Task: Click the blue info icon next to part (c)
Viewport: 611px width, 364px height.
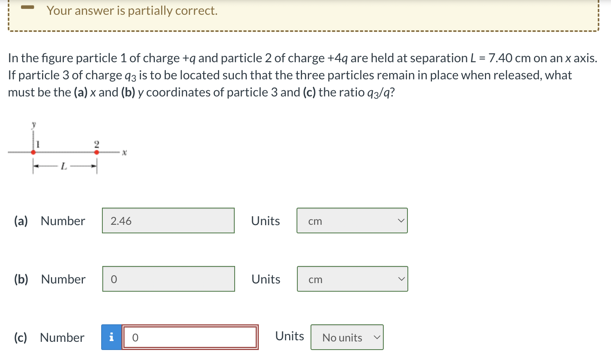Action: pyautogui.click(x=111, y=338)
